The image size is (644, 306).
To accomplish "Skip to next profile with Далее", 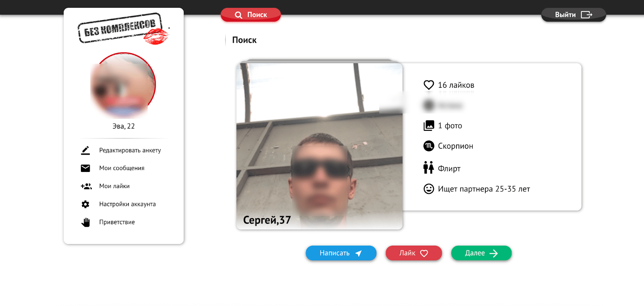I will [481, 253].
